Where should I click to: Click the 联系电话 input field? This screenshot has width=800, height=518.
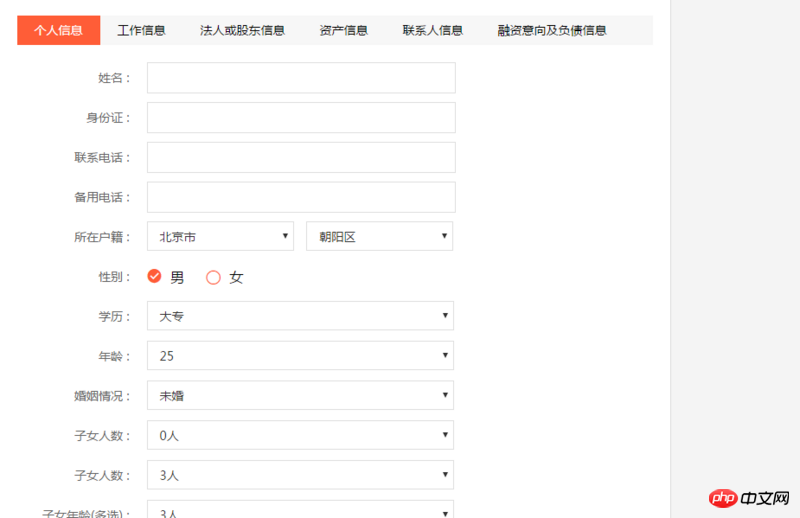click(x=302, y=158)
